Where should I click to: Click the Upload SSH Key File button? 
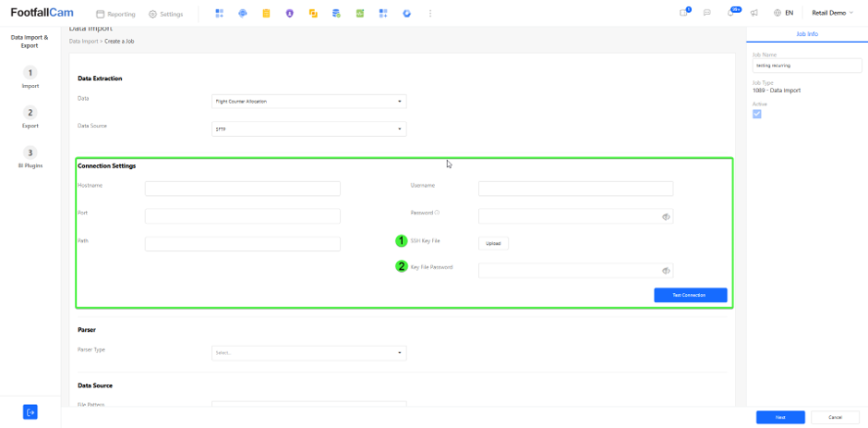coord(493,243)
